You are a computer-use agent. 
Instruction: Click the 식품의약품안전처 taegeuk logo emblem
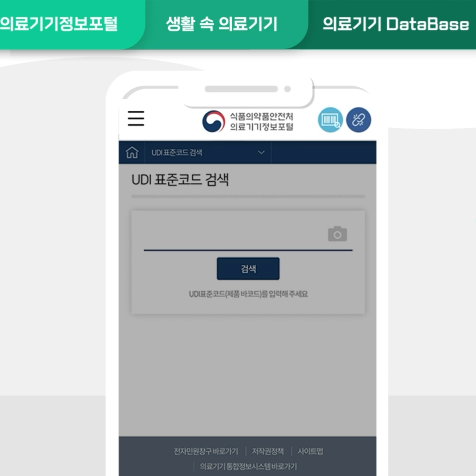tap(213, 121)
